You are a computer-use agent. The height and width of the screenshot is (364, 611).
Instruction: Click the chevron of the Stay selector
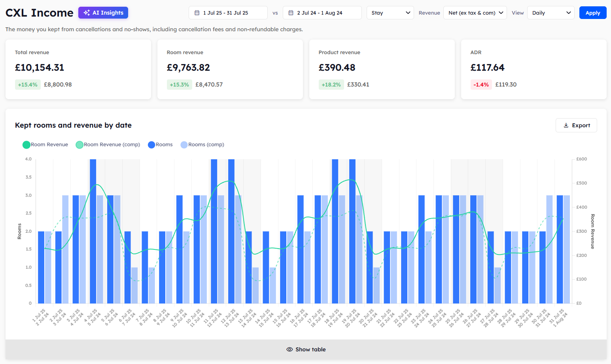tap(408, 13)
